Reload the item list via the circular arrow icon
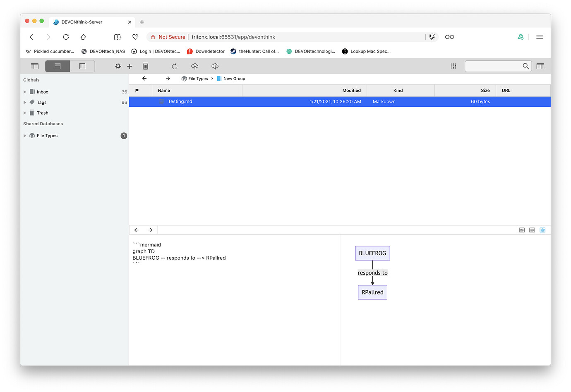The image size is (571, 392). (x=174, y=66)
